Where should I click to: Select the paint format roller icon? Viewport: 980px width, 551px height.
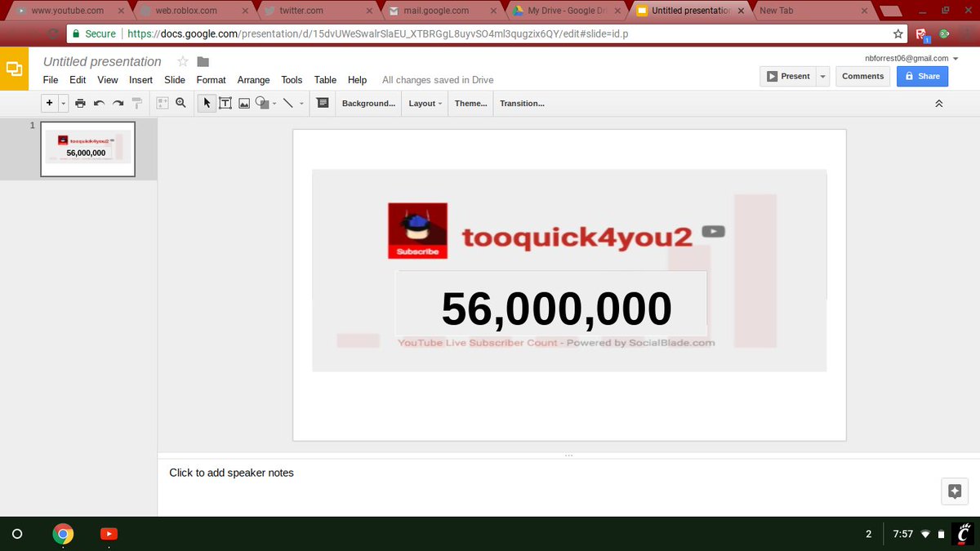(137, 104)
